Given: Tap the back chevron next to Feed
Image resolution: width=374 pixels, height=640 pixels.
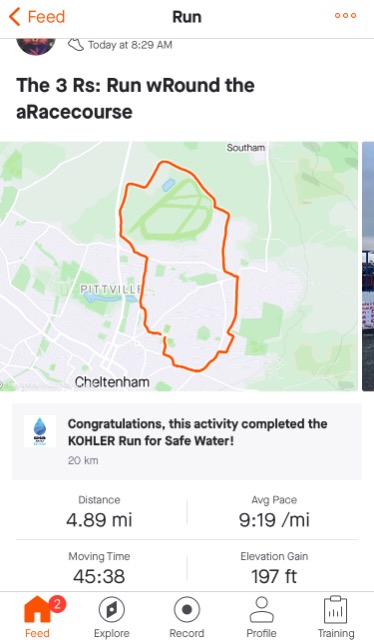Looking at the screenshot, I should pos(14,17).
